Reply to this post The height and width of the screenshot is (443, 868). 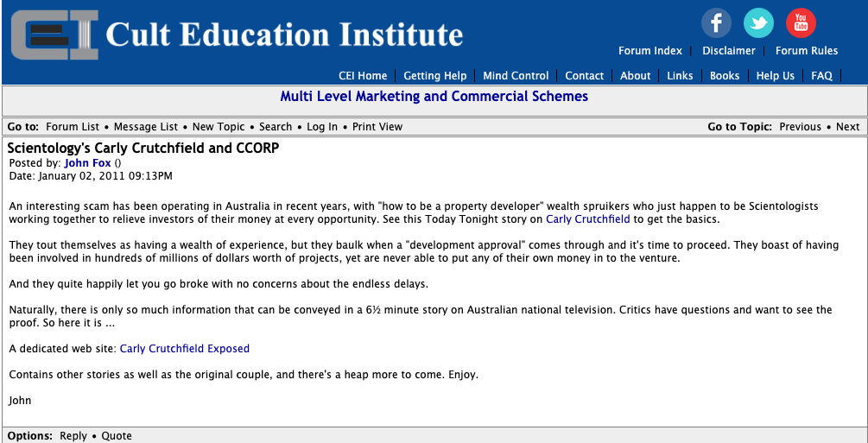pyautogui.click(x=73, y=436)
